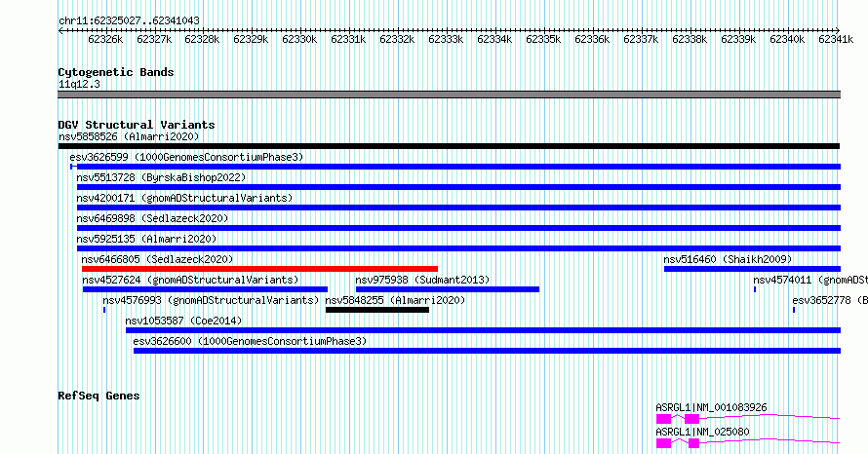
Task: Open the nsv6469898 (Sedlazeck2020) label
Action: pyautogui.click(x=152, y=218)
